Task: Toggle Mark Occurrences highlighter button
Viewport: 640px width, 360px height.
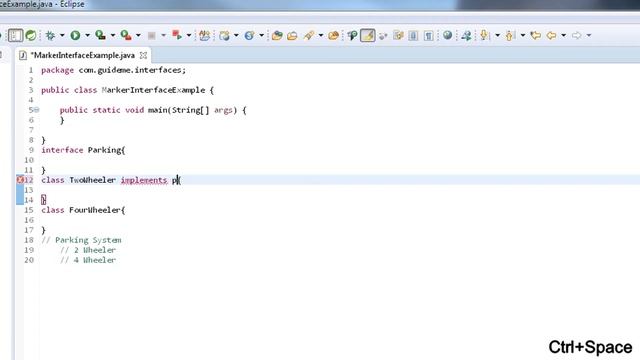Action: pyautogui.click(x=367, y=36)
